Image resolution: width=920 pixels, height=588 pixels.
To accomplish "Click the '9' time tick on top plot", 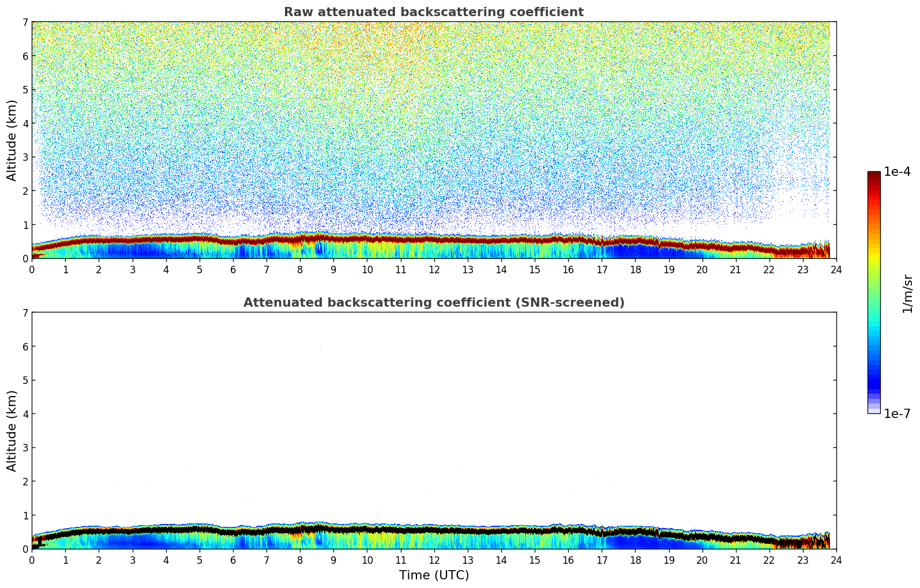I will pyautogui.click(x=333, y=269).
